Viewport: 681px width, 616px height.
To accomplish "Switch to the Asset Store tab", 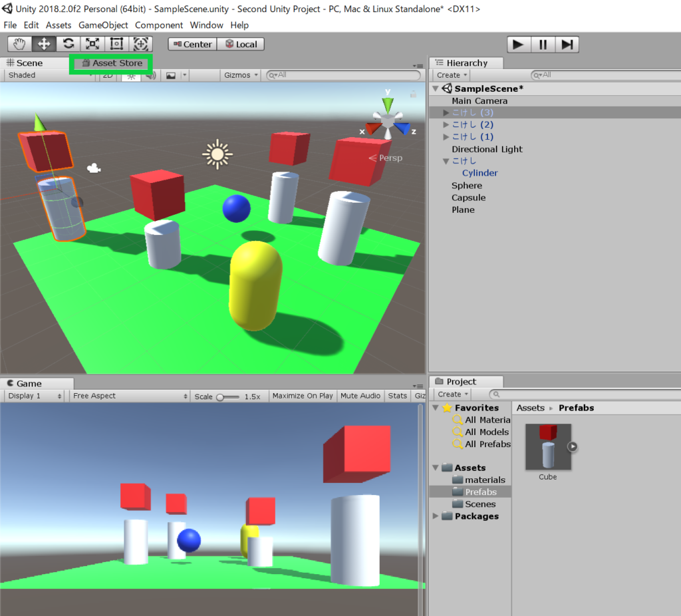I will pos(112,63).
